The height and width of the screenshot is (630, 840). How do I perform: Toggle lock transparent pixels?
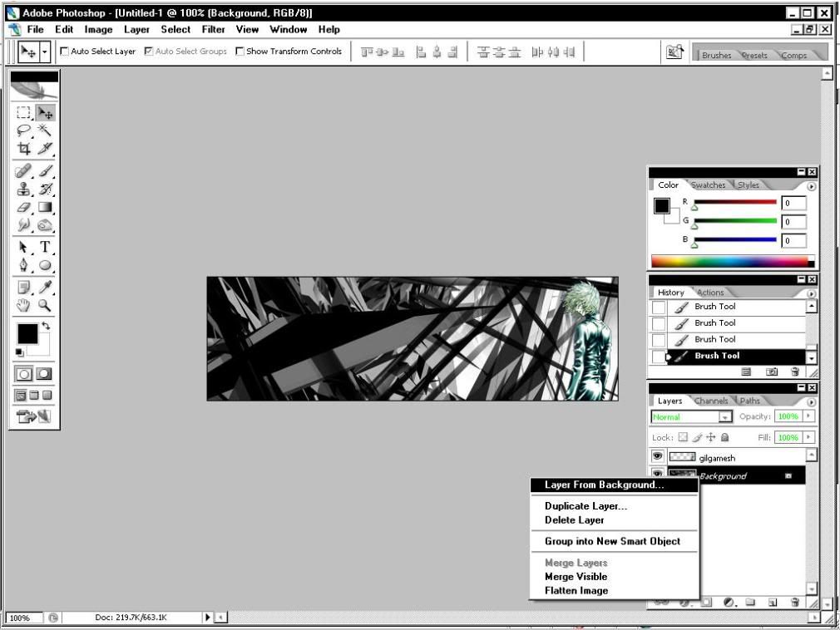683,437
